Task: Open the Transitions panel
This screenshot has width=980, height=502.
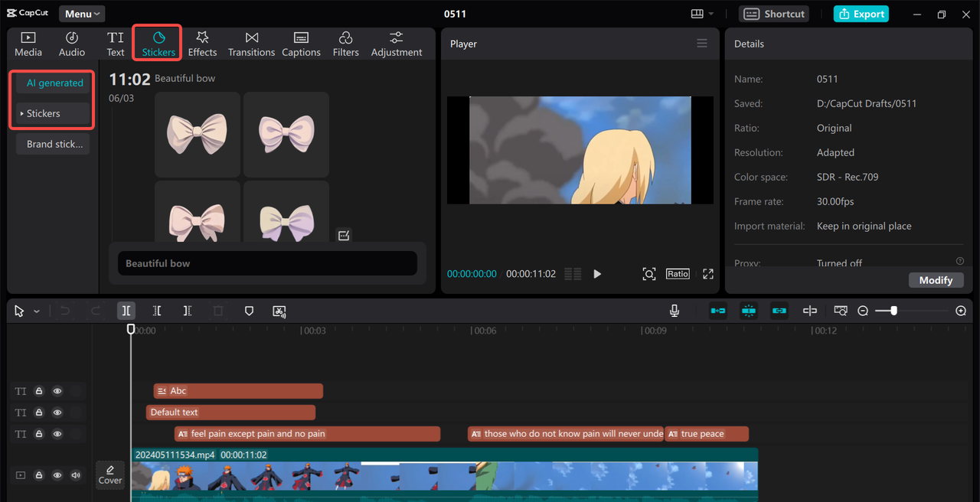Action: point(251,44)
